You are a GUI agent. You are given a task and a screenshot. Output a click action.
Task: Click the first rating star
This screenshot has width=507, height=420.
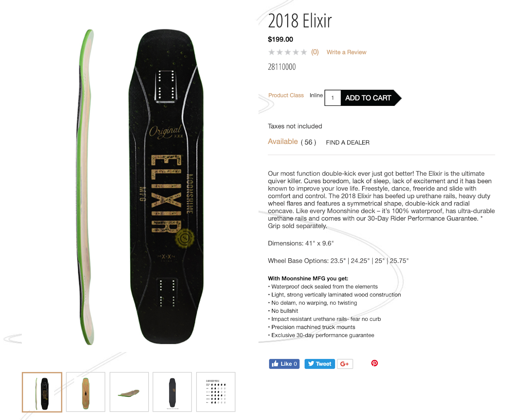pos(272,52)
